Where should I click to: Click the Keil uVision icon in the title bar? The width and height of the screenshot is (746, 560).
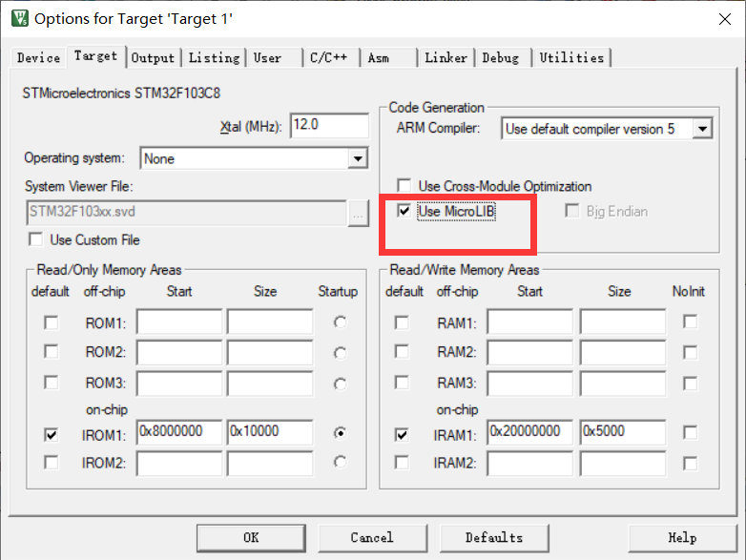click(x=20, y=18)
